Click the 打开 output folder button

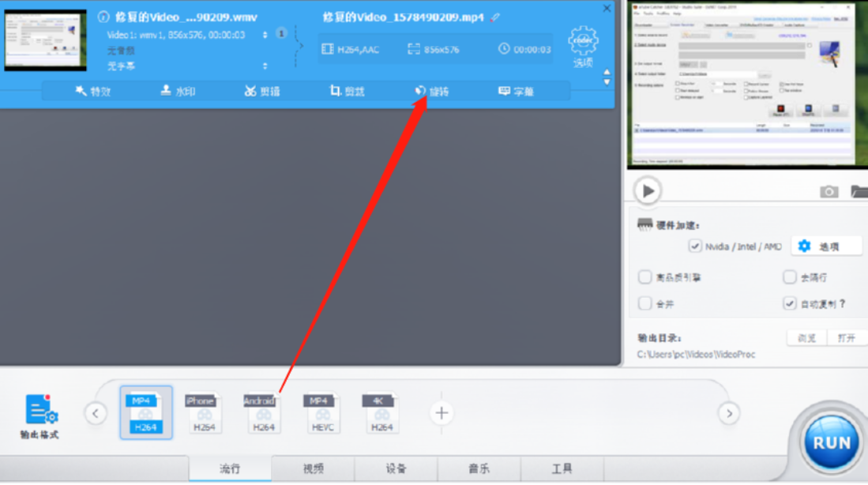(x=847, y=338)
